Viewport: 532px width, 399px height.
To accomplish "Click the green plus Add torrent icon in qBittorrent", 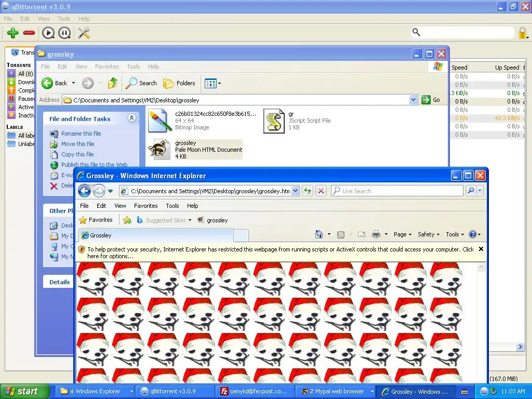I will [x=13, y=33].
